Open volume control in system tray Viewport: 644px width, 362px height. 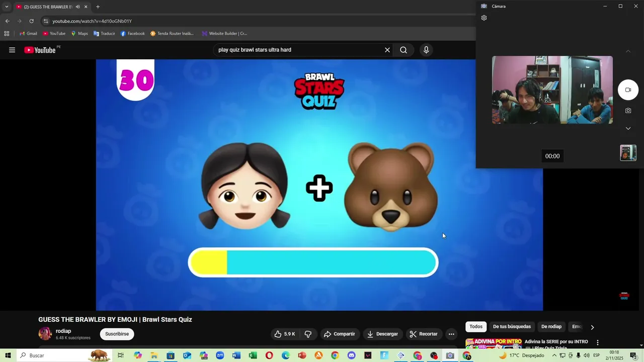(586, 355)
